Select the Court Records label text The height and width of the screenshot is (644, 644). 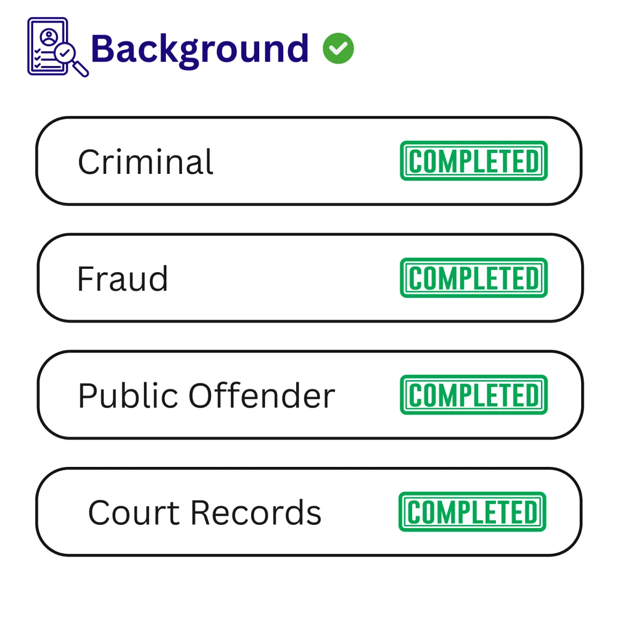204,513
